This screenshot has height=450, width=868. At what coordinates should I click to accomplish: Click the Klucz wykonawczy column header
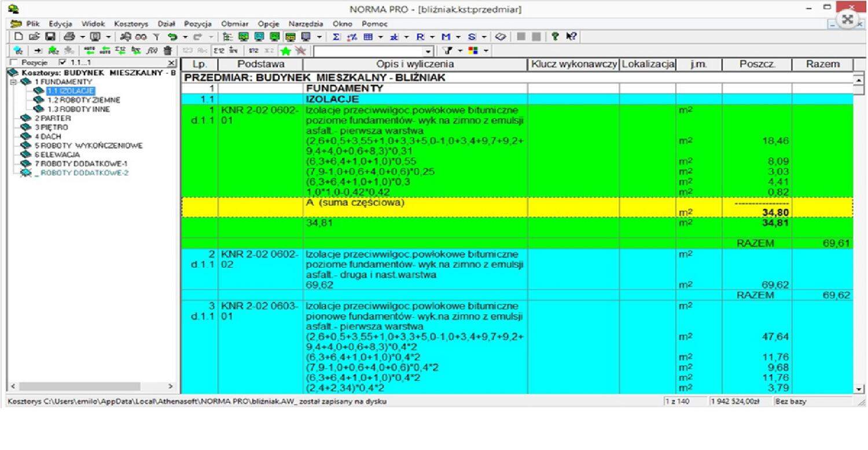pyautogui.click(x=573, y=64)
